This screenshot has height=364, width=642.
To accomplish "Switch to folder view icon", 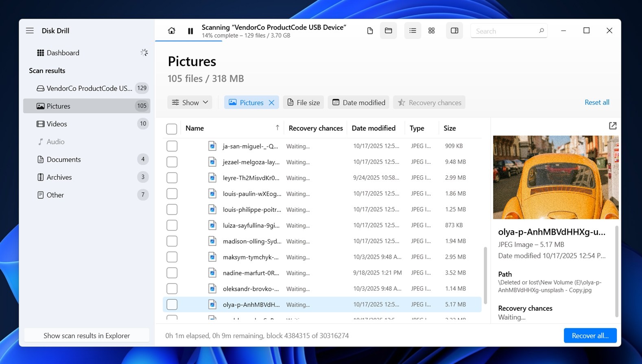I will pyautogui.click(x=389, y=31).
